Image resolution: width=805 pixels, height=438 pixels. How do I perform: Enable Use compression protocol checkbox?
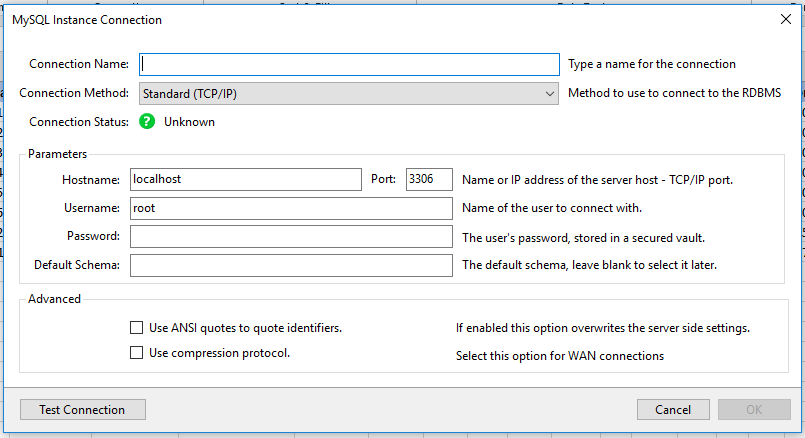137,353
